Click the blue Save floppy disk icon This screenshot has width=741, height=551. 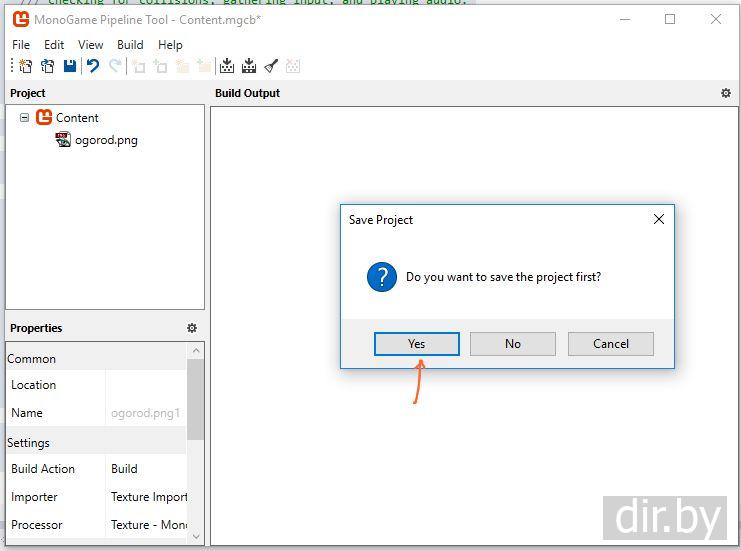tap(70, 66)
